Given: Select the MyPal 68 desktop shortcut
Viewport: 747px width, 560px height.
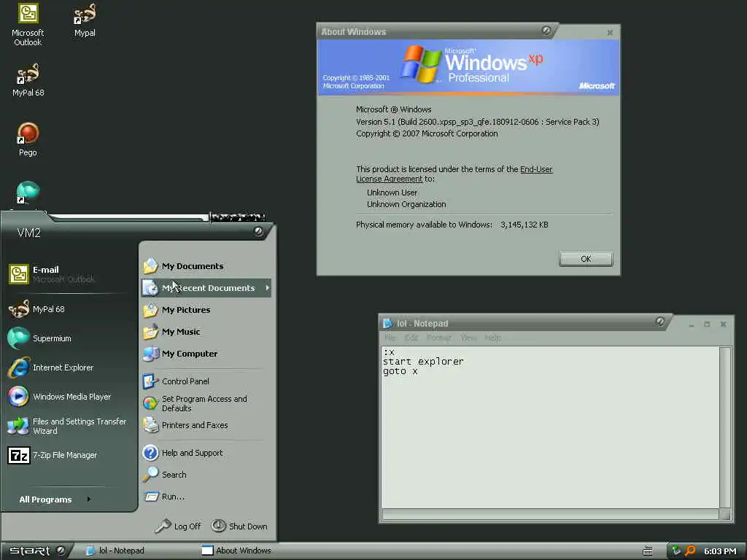Looking at the screenshot, I should point(28,80).
